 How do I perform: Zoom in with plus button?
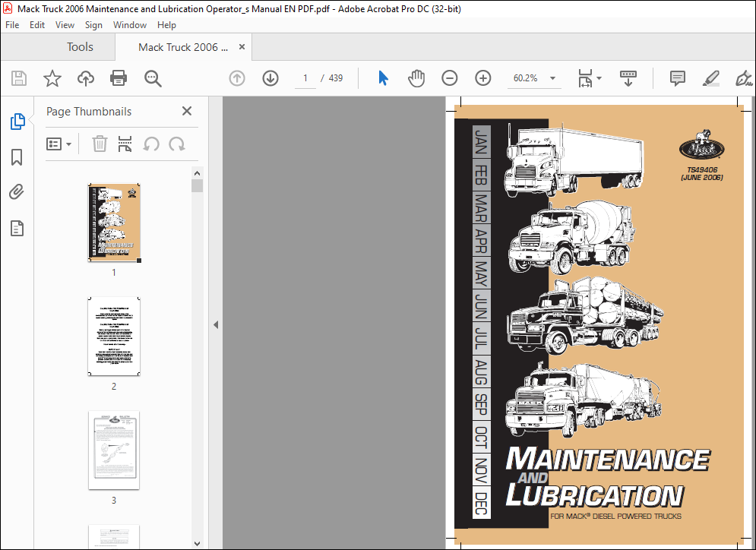(483, 78)
